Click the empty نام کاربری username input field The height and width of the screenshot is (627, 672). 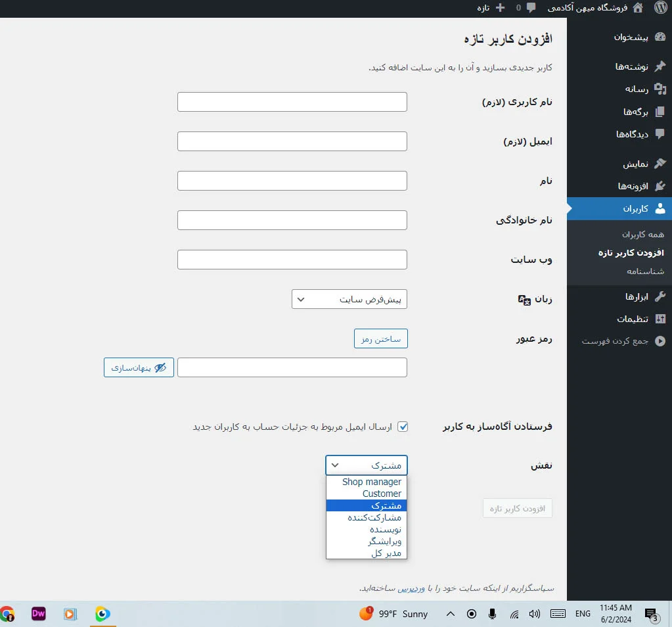pos(292,101)
